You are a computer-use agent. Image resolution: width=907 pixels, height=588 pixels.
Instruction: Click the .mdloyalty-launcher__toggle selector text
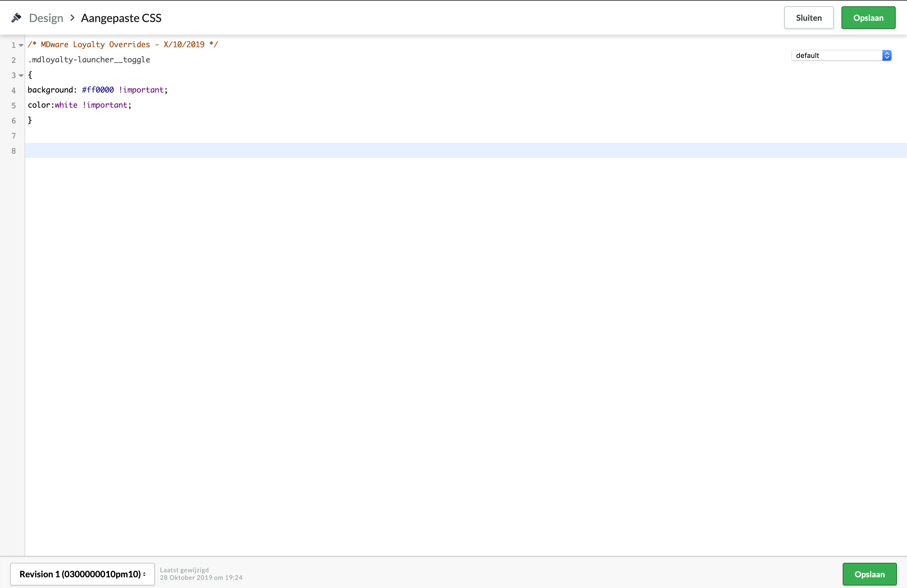89,60
